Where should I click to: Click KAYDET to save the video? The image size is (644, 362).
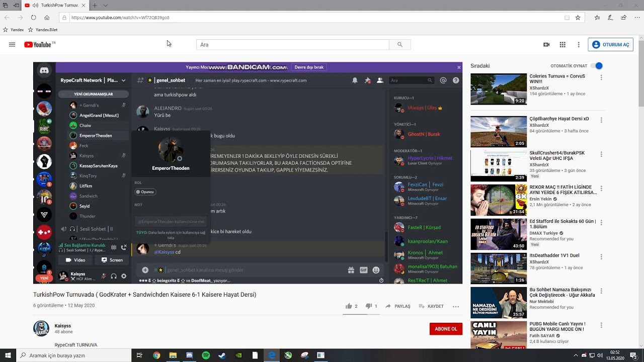pos(431,306)
